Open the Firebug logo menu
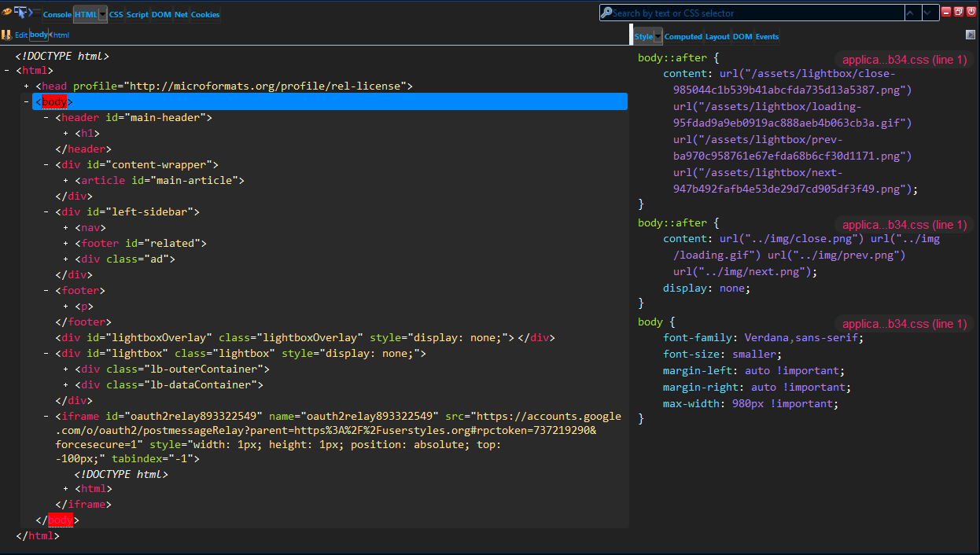This screenshot has width=980, height=555. pos(6,13)
